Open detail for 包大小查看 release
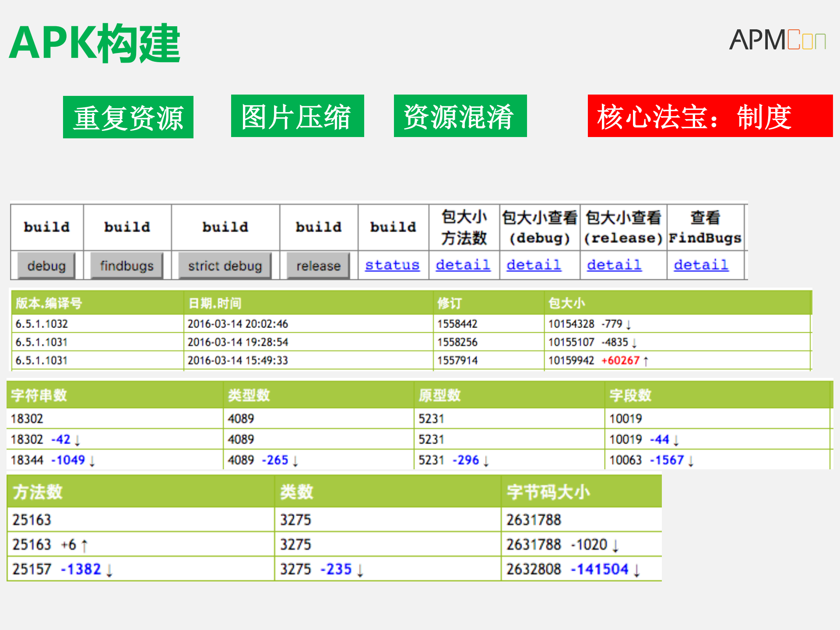The height and width of the screenshot is (630, 840). pos(614,265)
